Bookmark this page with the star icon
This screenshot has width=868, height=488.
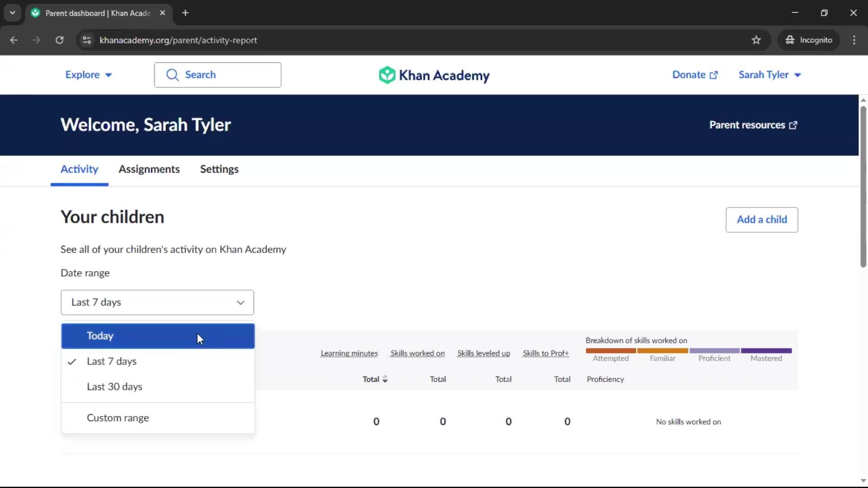(x=756, y=40)
